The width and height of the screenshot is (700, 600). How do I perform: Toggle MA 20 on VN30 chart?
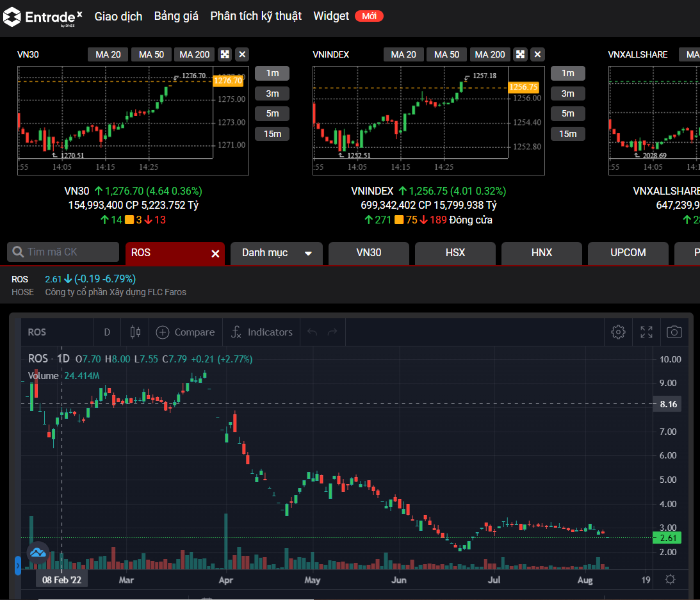(108, 54)
